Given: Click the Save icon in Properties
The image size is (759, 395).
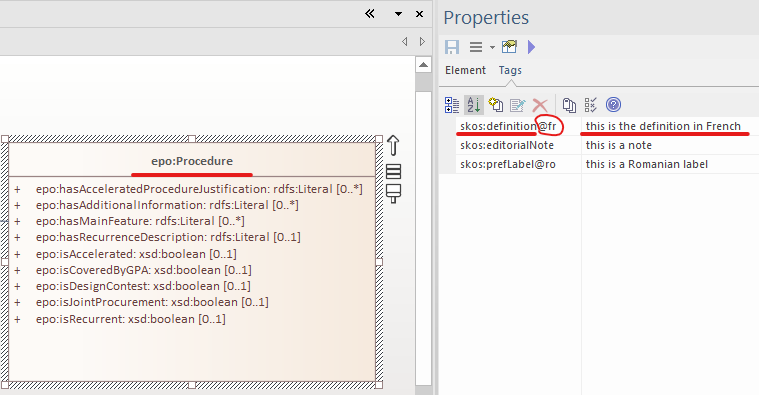Looking at the screenshot, I should click(452, 47).
